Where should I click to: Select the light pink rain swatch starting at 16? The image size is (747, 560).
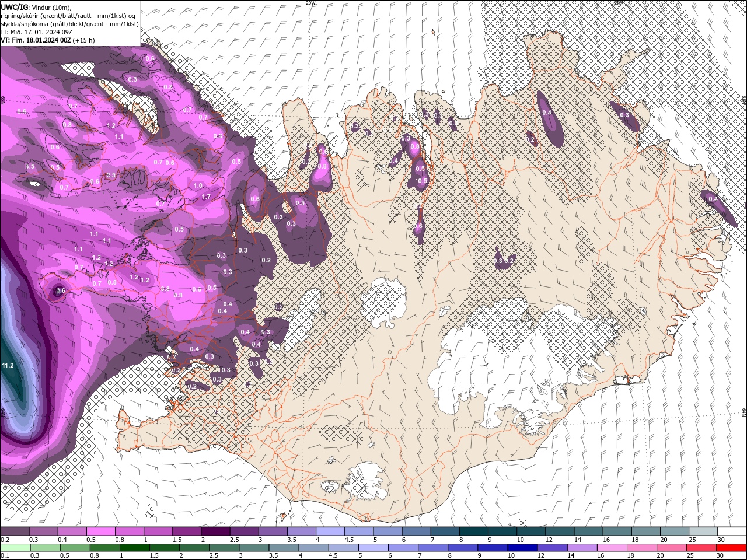click(x=612, y=548)
